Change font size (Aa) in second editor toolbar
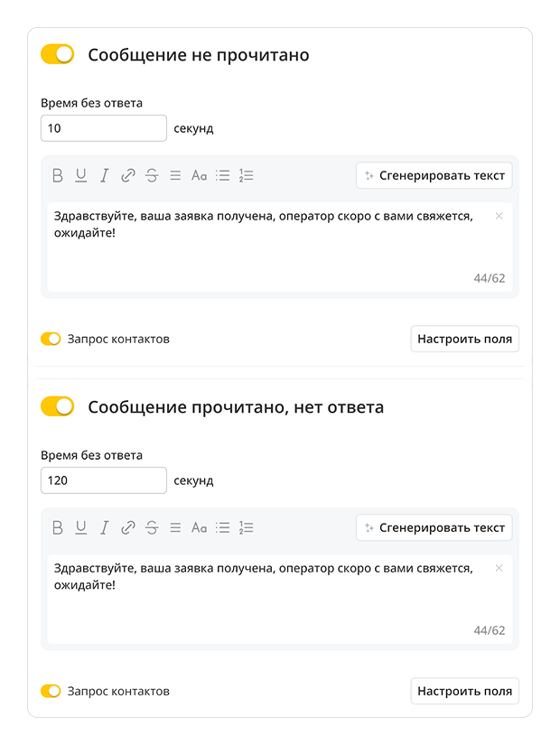 [x=199, y=528]
